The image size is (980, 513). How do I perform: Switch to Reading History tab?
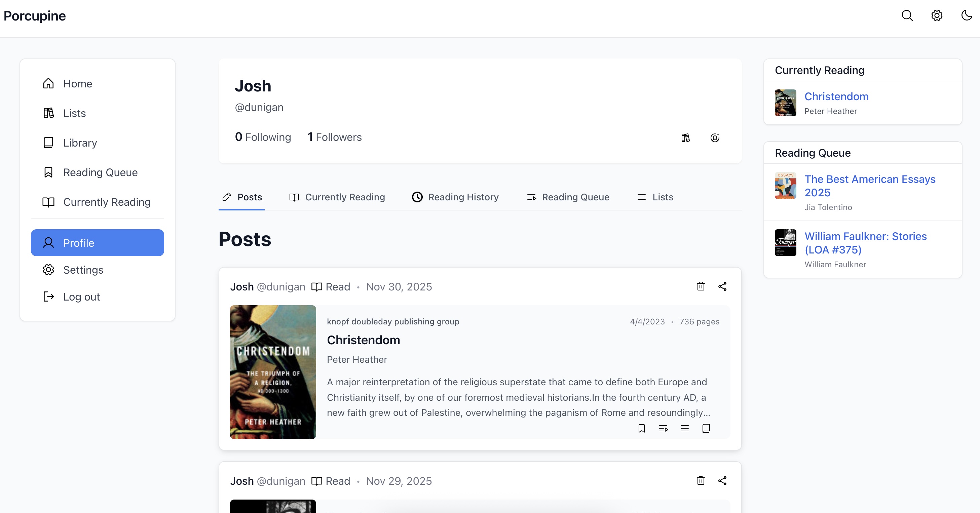pyautogui.click(x=455, y=197)
